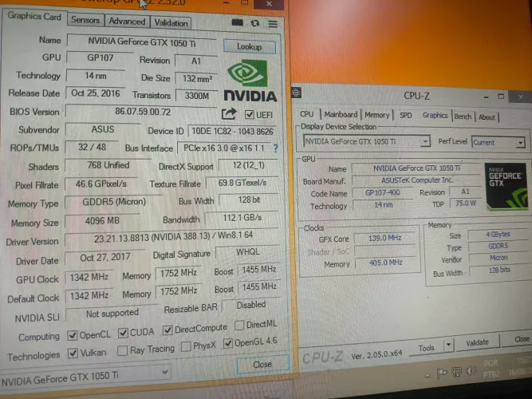Click the taskbar flag notification icon
The width and height of the screenshot is (532, 399).
click(441, 373)
